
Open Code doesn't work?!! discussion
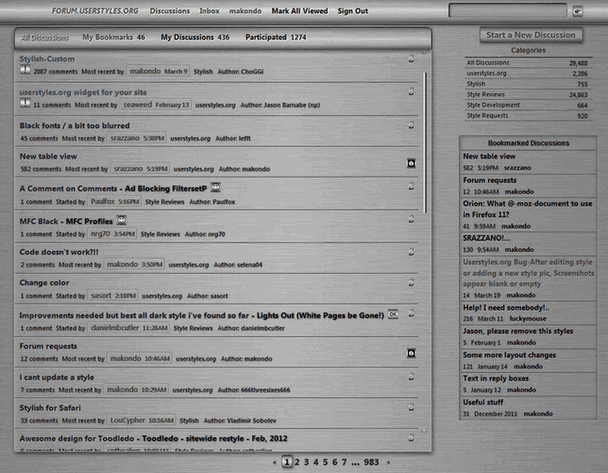pos(59,252)
